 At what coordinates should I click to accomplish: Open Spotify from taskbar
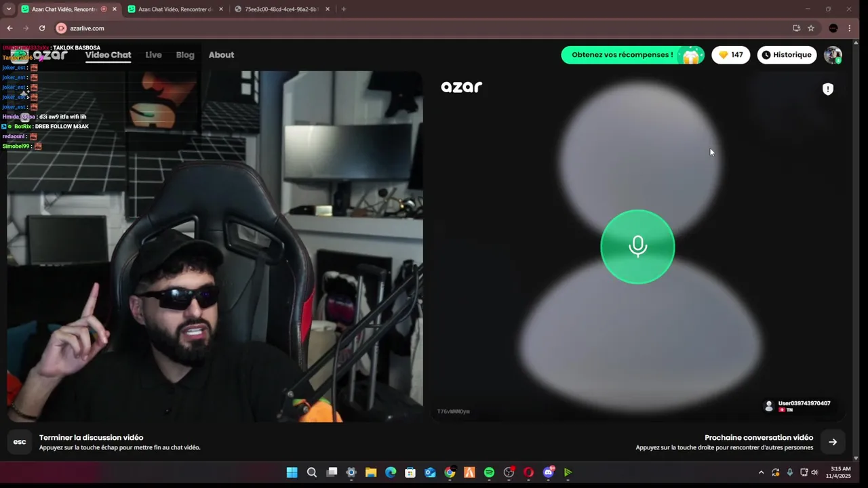(489, 472)
